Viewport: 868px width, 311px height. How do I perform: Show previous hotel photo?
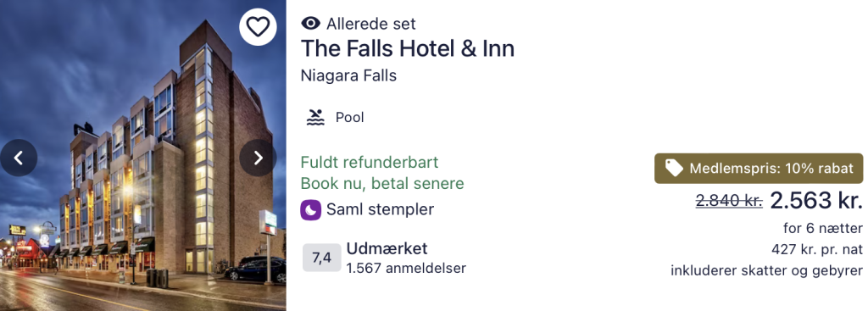pyautogui.click(x=19, y=158)
